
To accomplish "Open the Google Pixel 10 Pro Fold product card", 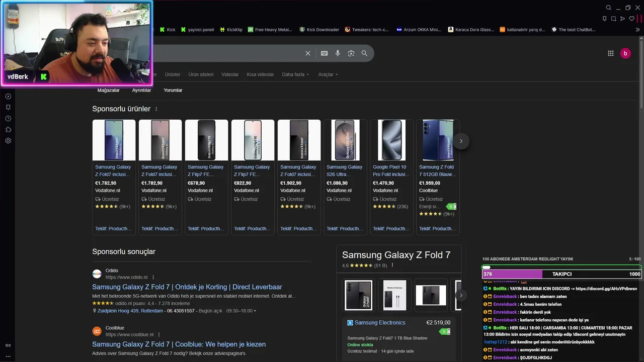I will [x=391, y=177].
